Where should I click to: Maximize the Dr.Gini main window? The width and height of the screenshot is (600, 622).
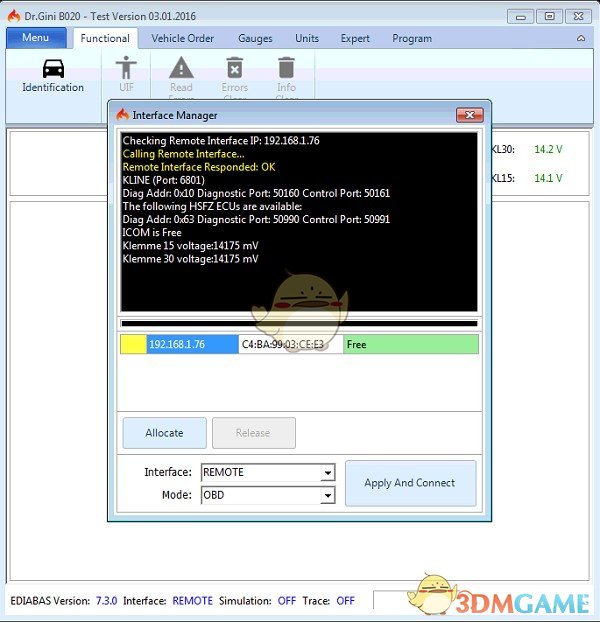(x=549, y=17)
